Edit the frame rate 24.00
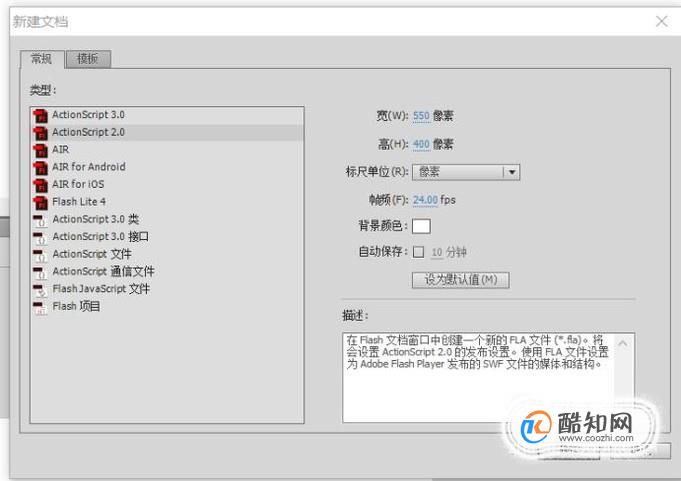This screenshot has width=681, height=481. pos(425,200)
